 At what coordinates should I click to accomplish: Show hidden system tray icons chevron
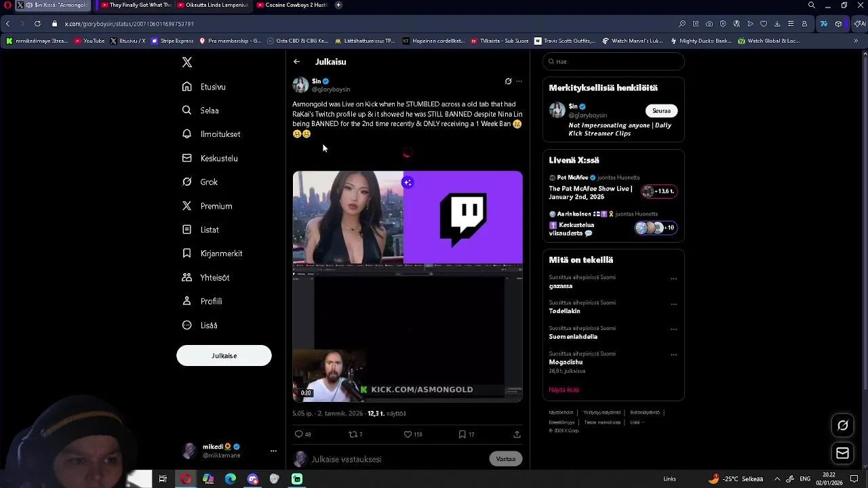pos(777,479)
